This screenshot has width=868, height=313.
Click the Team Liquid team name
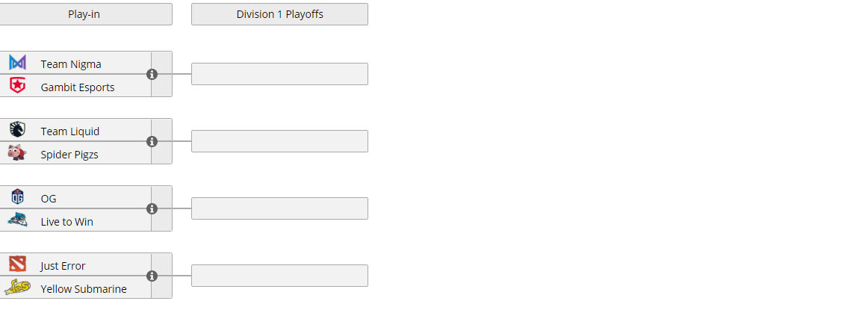[70, 131]
